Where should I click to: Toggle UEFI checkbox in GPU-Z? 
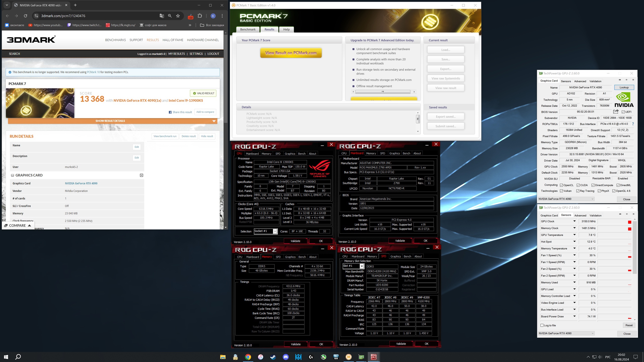pyautogui.click(x=623, y=112)
